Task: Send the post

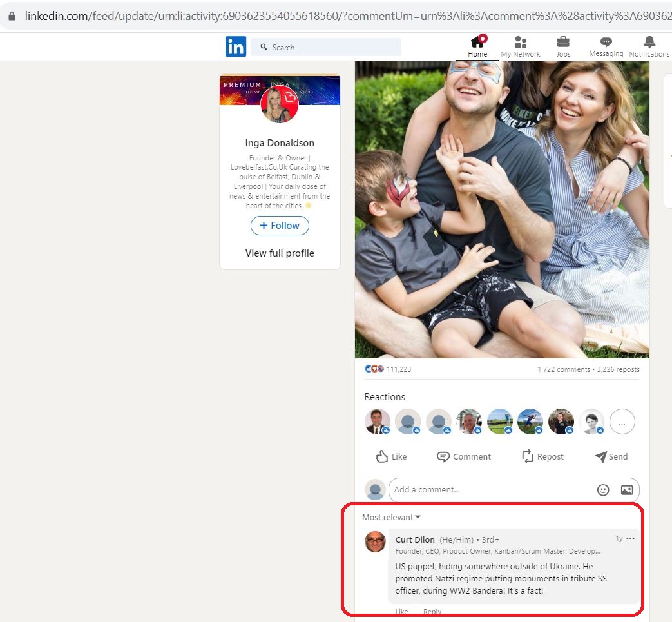Action: 611,456
